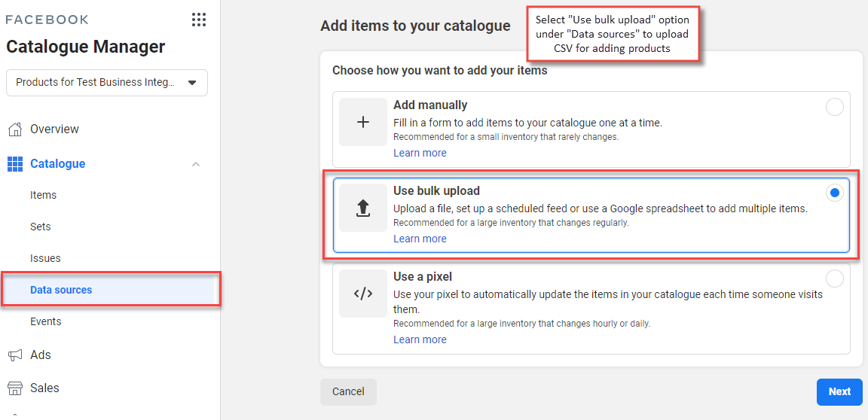This screenshot has height=420, width=868.
Task: Click the Cancel button
Action: (348, 392)
